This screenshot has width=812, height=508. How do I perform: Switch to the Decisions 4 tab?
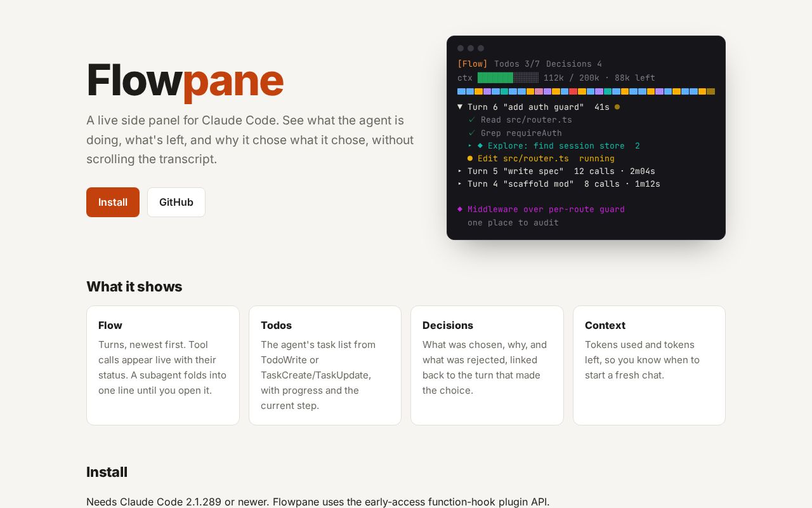pos(574,63)
